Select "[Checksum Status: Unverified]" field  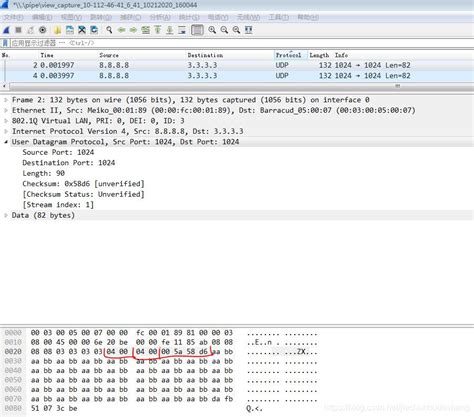click(x=83, y=194)
